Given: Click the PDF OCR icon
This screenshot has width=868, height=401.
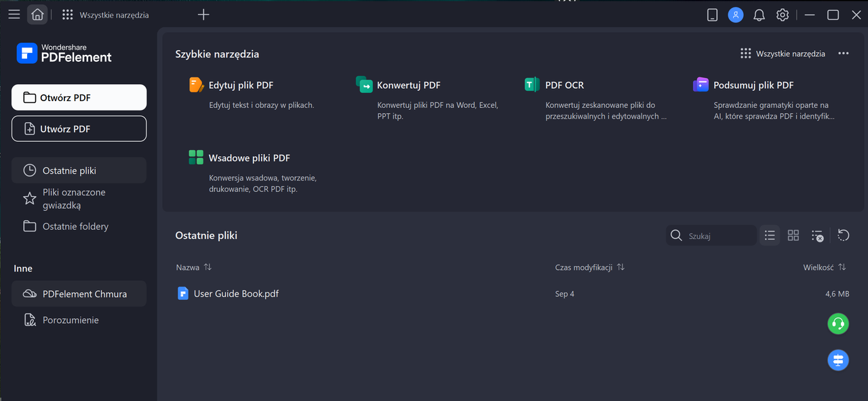Looking at the screenshot, I should click(x=532, y=85).
